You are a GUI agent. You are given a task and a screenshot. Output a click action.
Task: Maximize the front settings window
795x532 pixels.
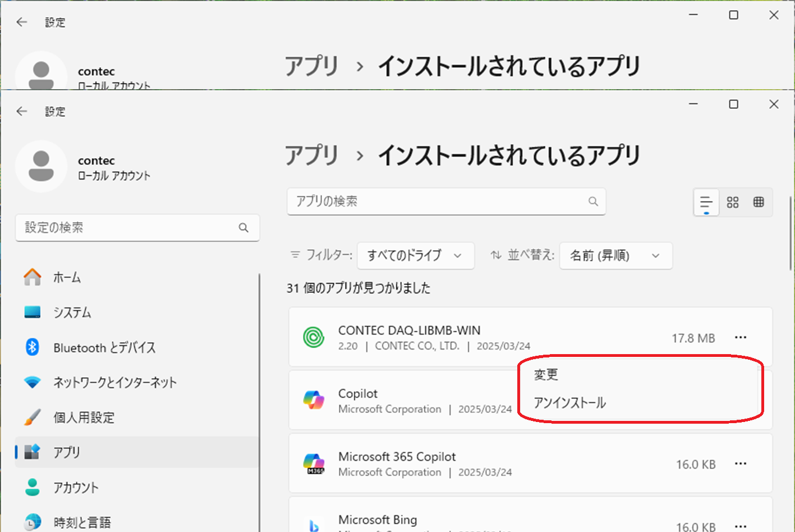(733, 104)
